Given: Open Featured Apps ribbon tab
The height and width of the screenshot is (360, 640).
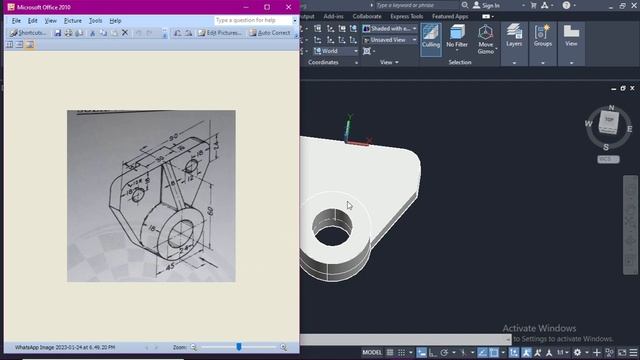Looking at the screenshot, I should (x=450, y=16).
